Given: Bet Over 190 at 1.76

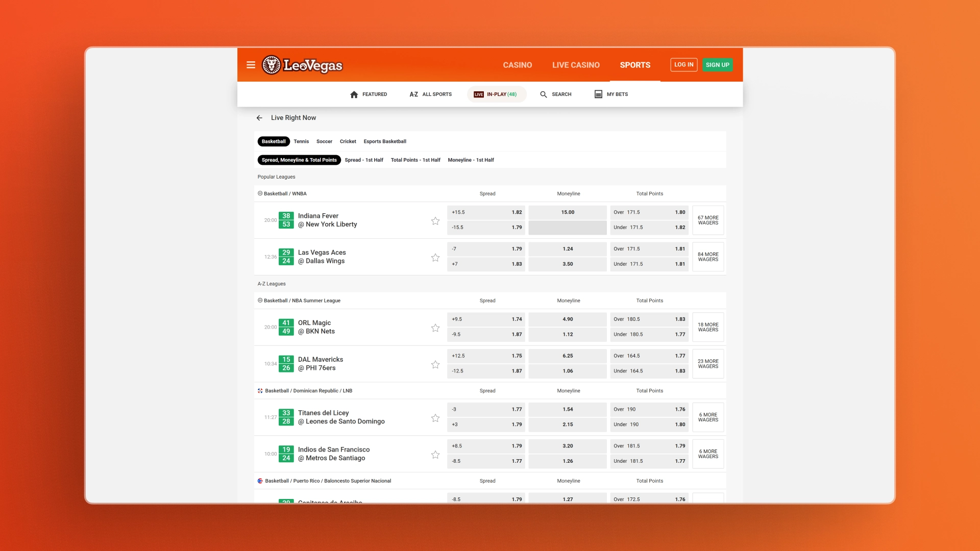Looking at the screenshot, I should tap(649, 409).
